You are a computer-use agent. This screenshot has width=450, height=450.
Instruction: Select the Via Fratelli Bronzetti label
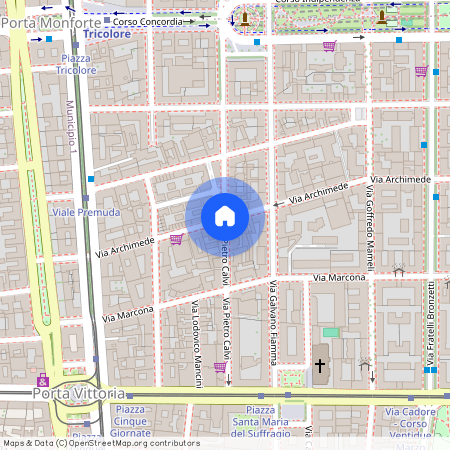(431, 323)
